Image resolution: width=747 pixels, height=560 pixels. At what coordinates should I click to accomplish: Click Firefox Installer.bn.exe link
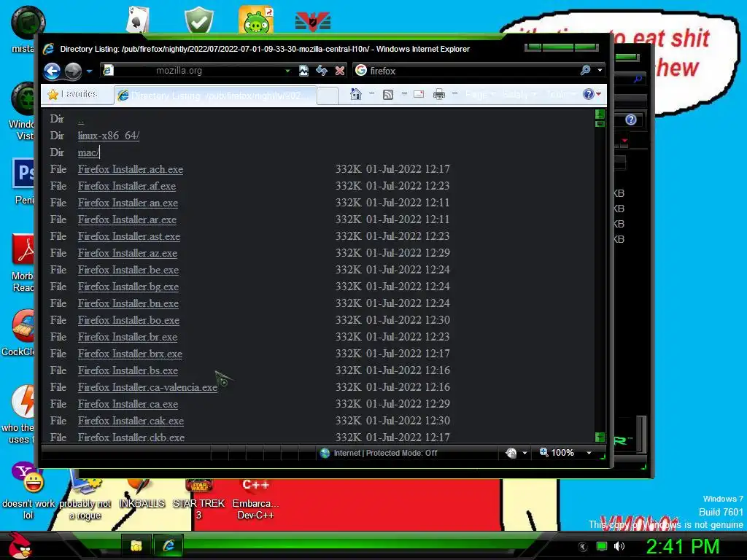128,303
